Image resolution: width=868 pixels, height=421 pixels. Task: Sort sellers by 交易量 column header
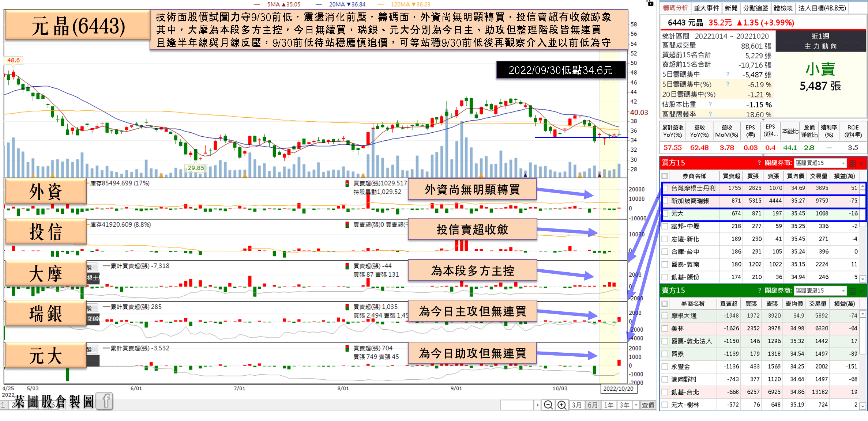817,304
